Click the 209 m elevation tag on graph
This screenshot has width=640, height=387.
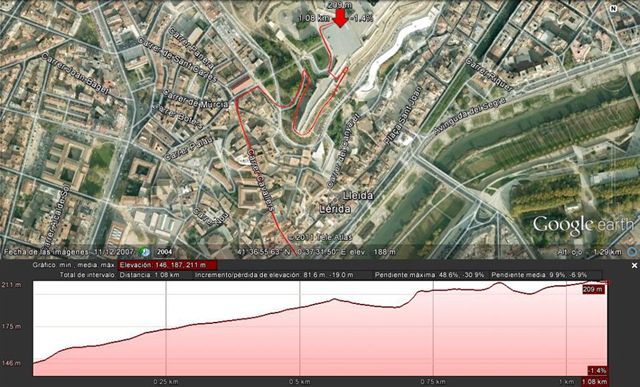click(593, 289)
